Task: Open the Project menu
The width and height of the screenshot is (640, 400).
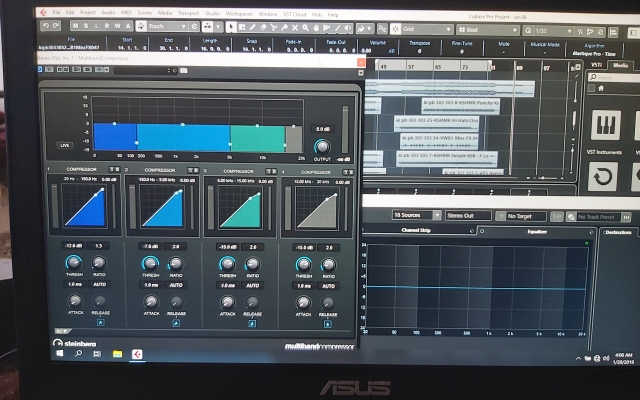Action: tap(88, 13)
